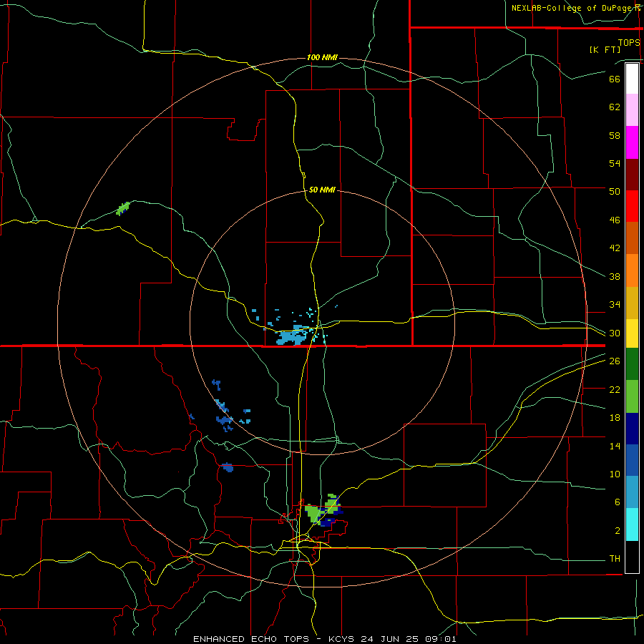Image resolution: width=644 pixels, height=644 pixels.
Task: Click the small green echo in the west
Action: 123,209
